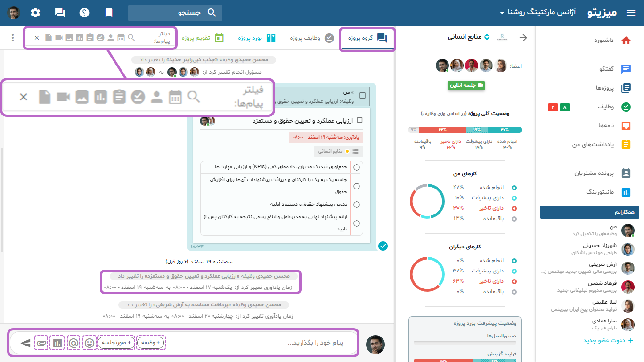Click the back arrow beside منابع انسانی
The image size is (644, 362).
coord(523,38)
